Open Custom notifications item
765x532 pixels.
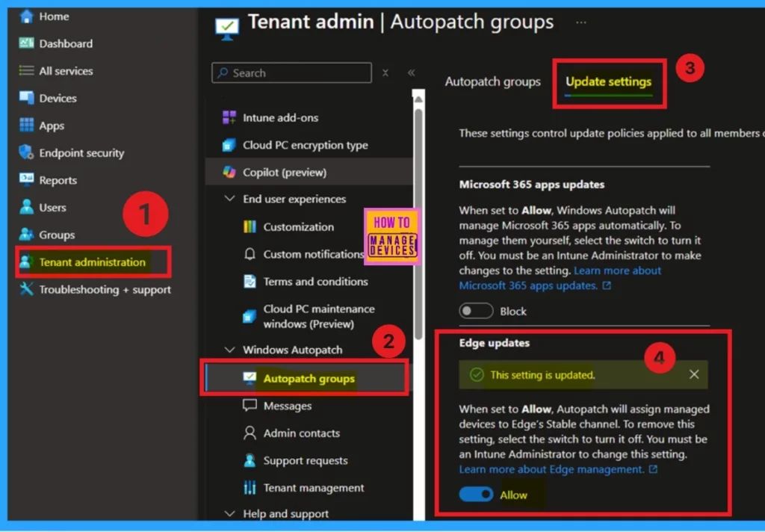coord(314,254)
